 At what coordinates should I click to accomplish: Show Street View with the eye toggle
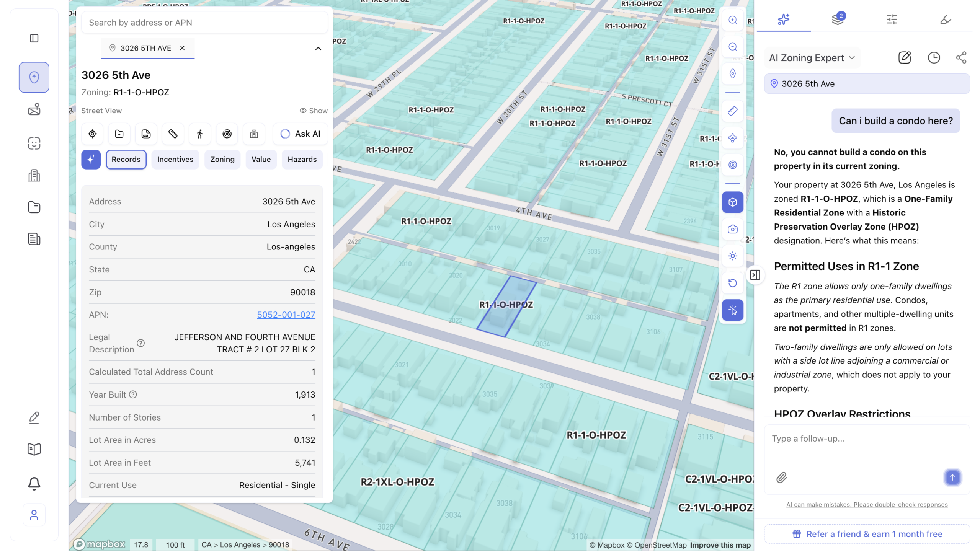(314, 111)
